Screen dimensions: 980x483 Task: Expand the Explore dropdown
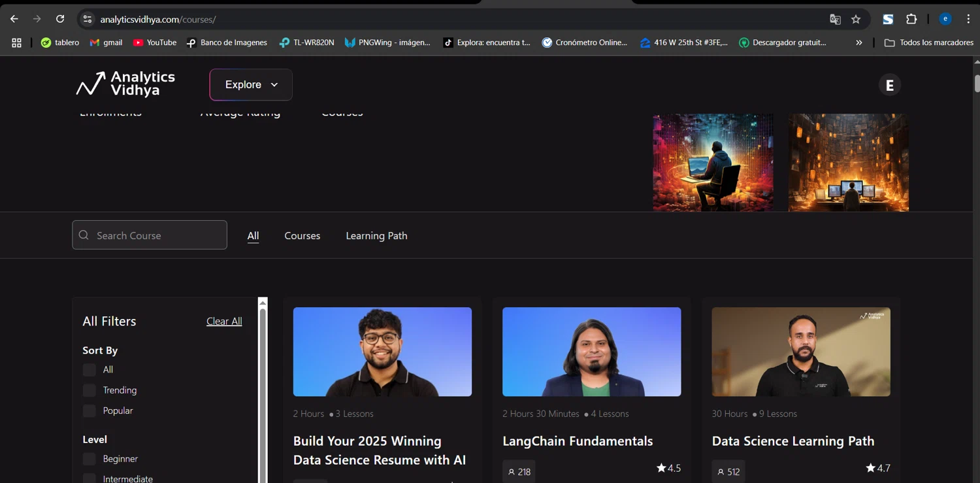coord(251,85)
